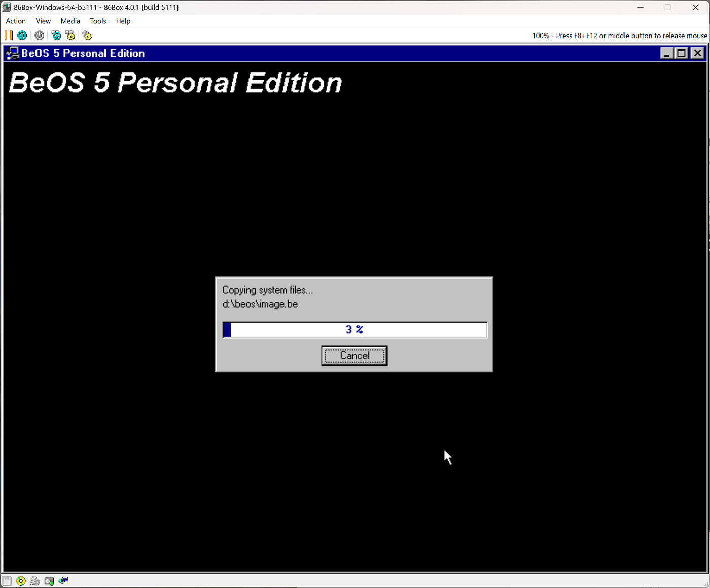This screenshot has height=588, width=710.
Task: Close the BeOS 5 Personal Edition window
Action: [698, 53]
